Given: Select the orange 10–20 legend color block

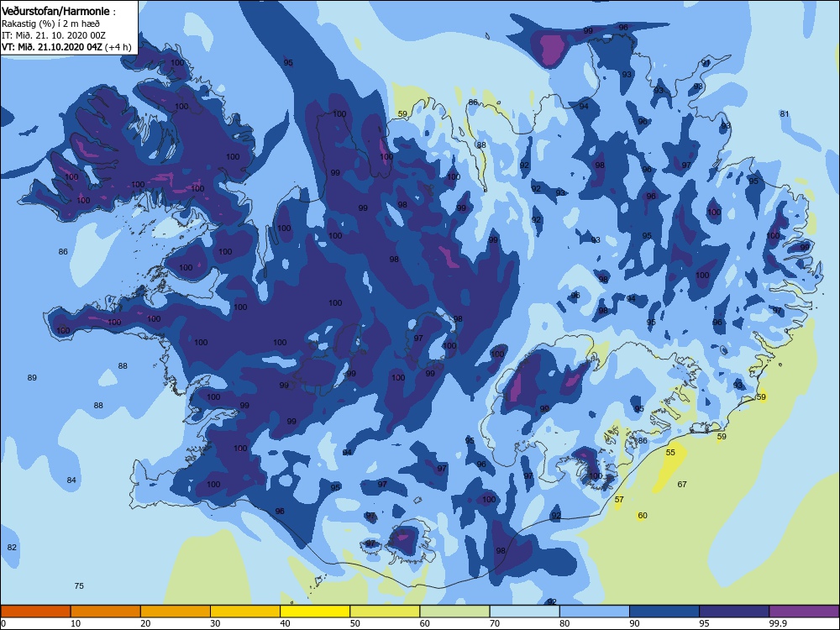Looking at the screenshot, I should point(106,612).
